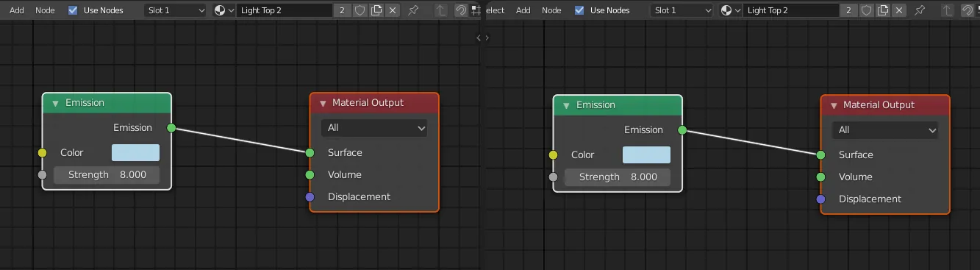Click yellow Color input socket, left editor
This screenshot has height=270, width=980.
(x=42, y=153)
